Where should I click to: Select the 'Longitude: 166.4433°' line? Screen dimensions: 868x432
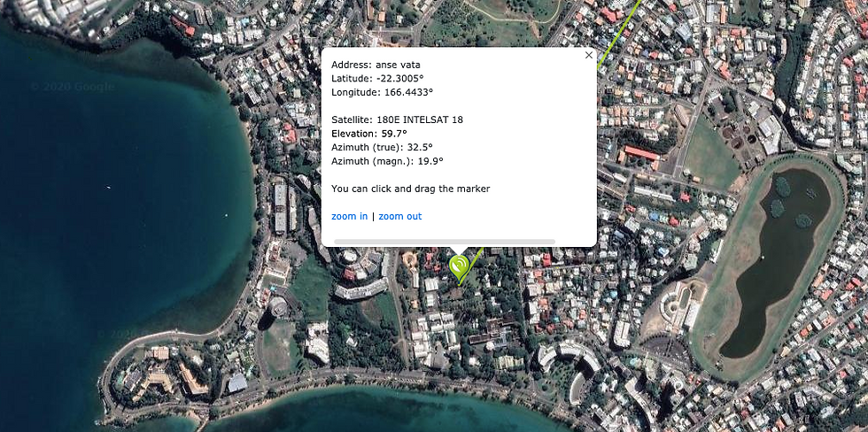(x=382, y=92)
